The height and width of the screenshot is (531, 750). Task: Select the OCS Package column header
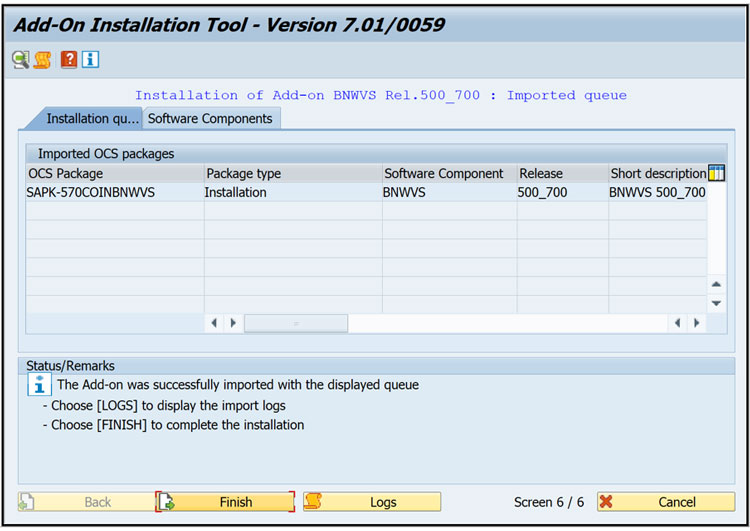[x=115, y=173]
